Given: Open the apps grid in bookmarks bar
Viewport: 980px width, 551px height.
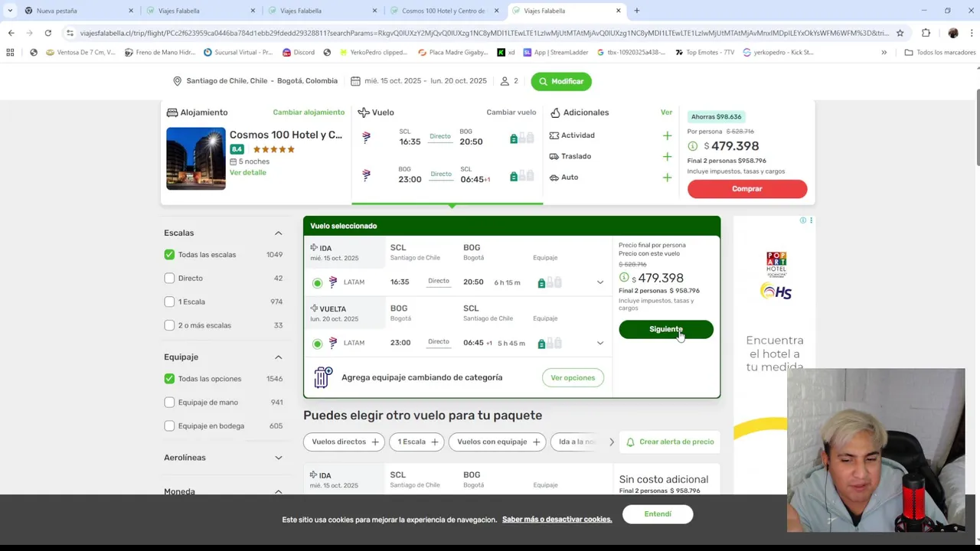Looking at the screenshot, I should pos(10,52).
